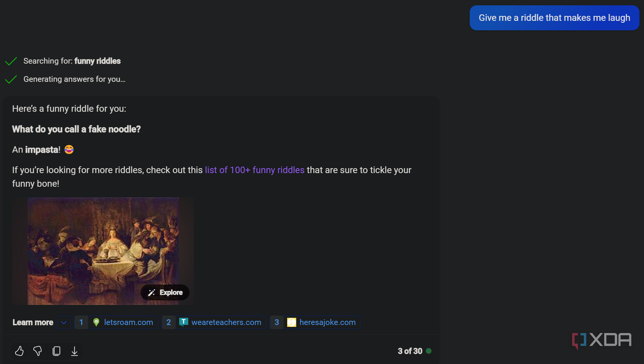Click the thumbs up like icon
Screen dimensions: 644x364
point(19,351)
